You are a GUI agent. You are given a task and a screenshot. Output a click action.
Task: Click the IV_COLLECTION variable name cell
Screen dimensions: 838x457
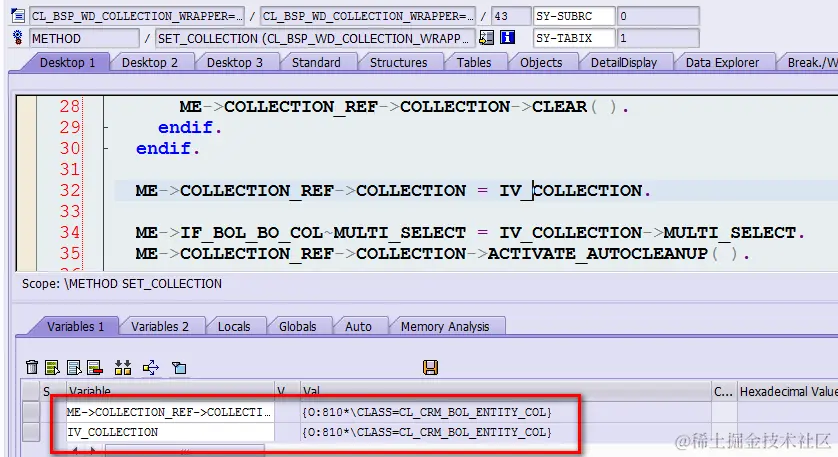click(x=170, y=432)
